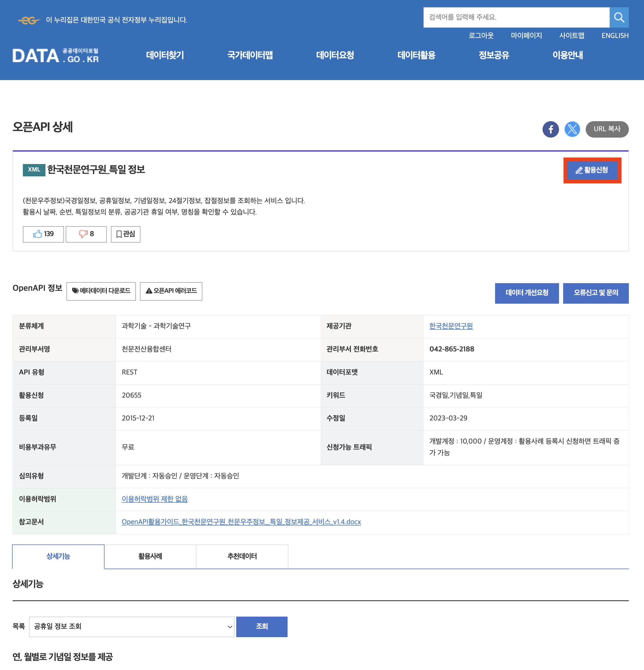Open the 데이터찾기 main menu
644x670 pixels.
pyautogui.click(x=165, y=55)
